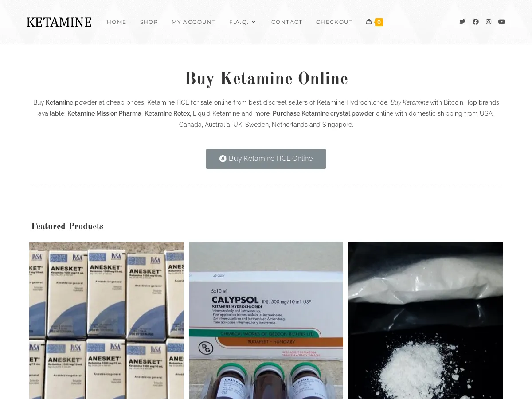Follow the Ketamine Mission Pharma link
The height and width of the screenshot is (399, 532).
coord(104,113)
